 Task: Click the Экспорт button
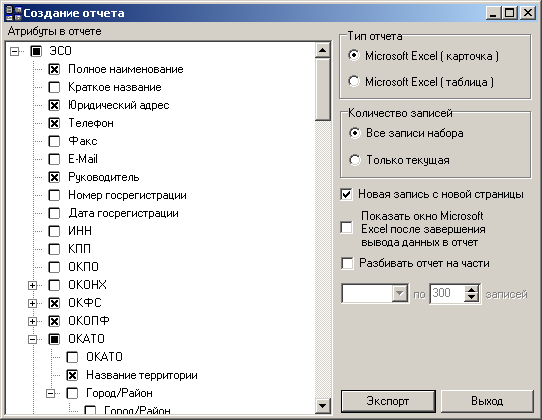(388, 401)
